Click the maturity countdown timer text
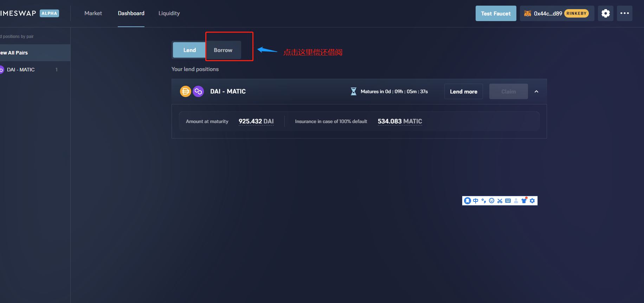Image resolution: width=644 pixels, height=303 pixels. (x=394, y=91)
